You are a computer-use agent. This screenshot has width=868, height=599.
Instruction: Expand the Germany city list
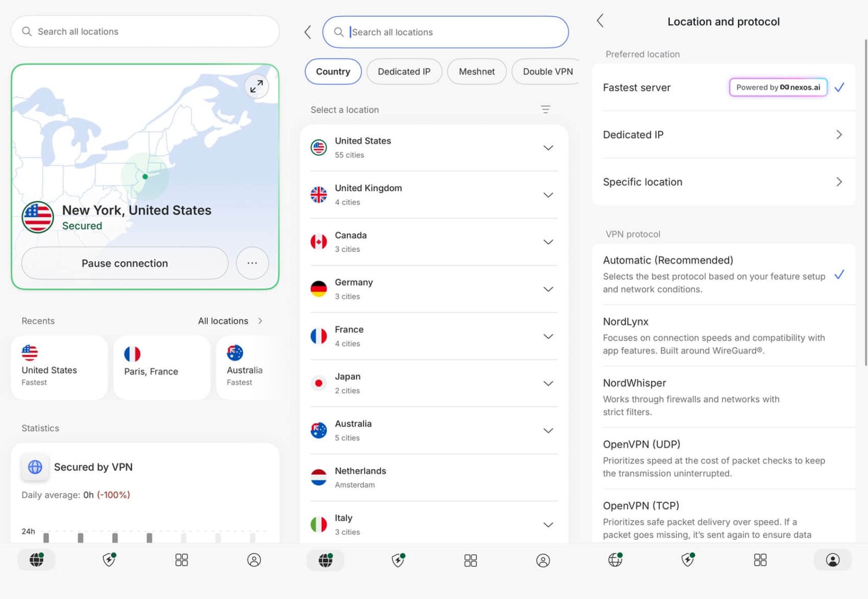548,289
